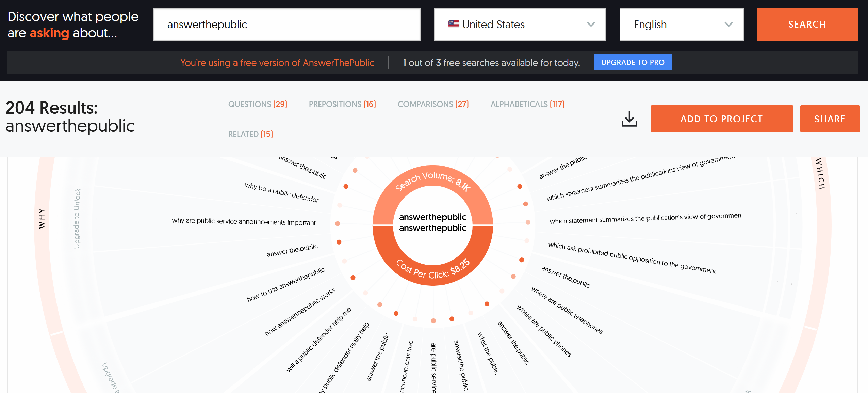868x393 pixels.
Task: Click '1 out of 3 free searches' text
Action: point(491,63)
